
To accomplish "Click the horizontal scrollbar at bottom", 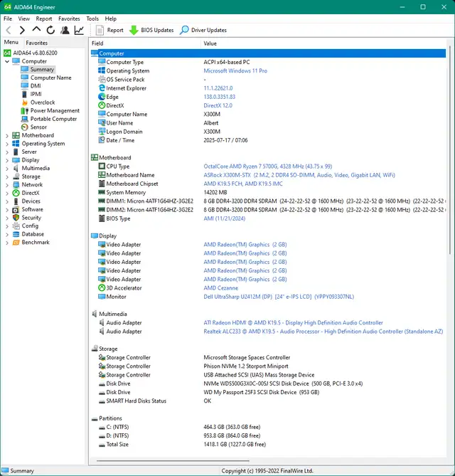I will click(173, 461).
